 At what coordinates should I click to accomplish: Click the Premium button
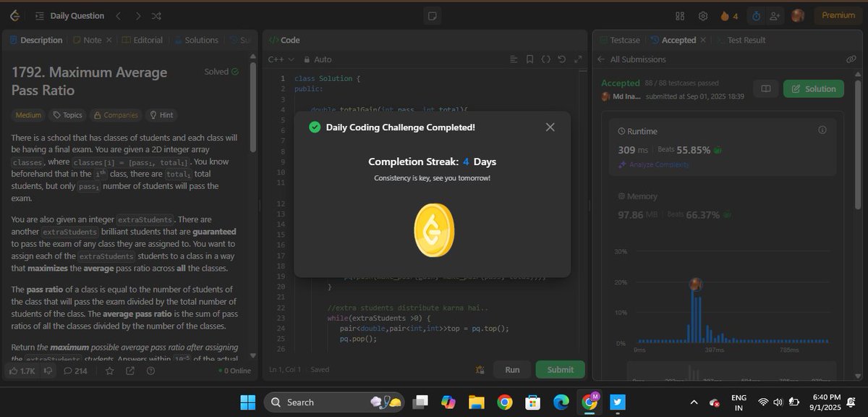click(839, 16)
